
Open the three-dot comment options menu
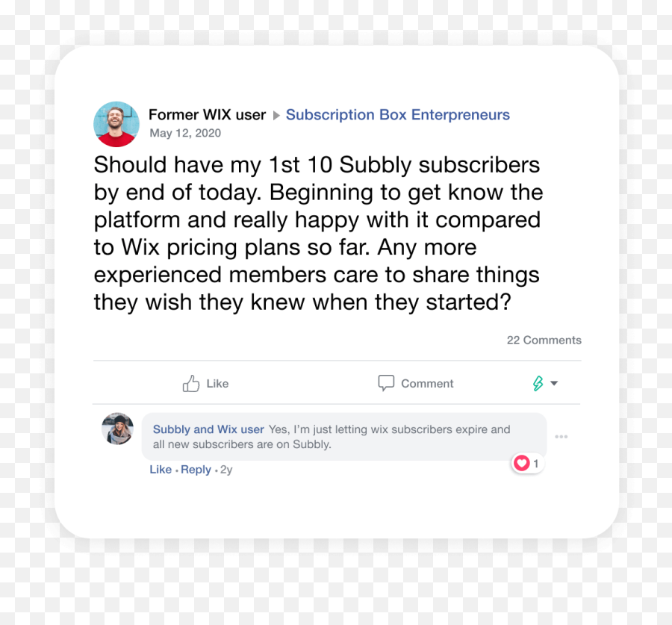click(x=561, y=437)
